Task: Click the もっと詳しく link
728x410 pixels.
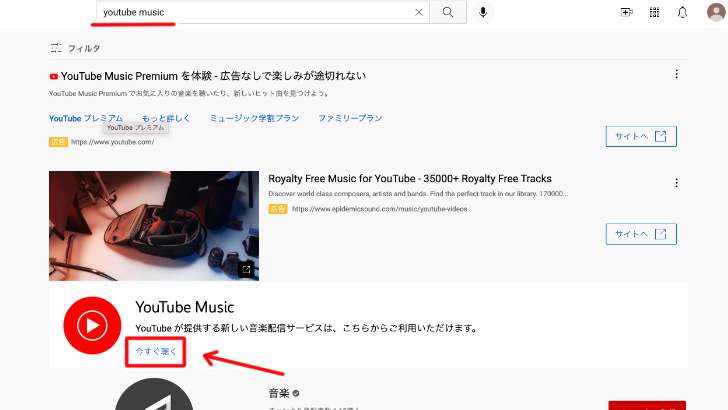Action: pyautogui.click(x=166, y=118)
